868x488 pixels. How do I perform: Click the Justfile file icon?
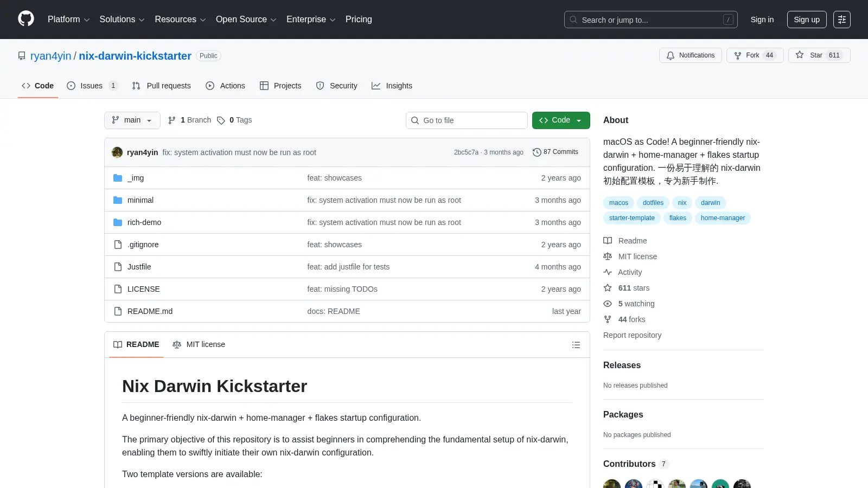118,267
